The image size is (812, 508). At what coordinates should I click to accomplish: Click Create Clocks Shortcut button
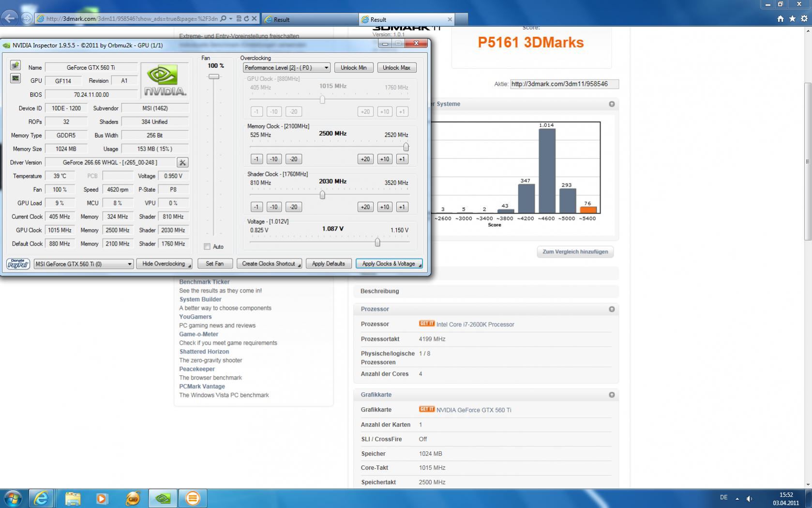pos(269,264)
